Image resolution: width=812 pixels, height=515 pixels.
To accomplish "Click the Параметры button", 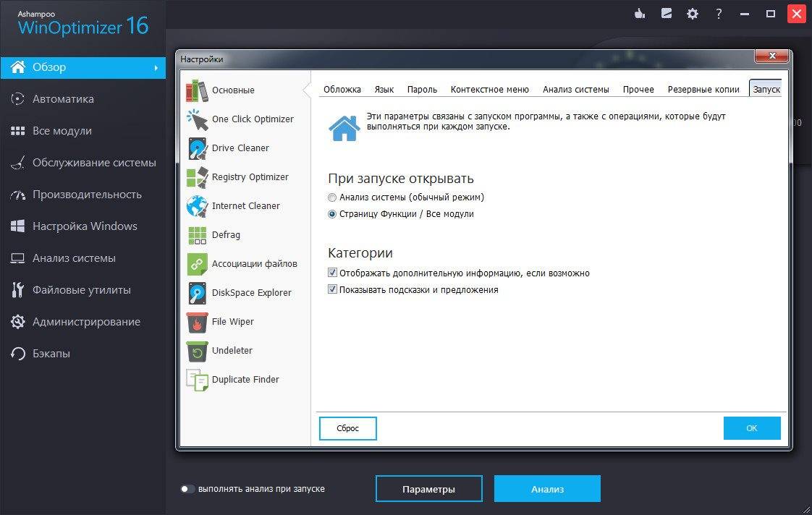I will click(428, 489).
